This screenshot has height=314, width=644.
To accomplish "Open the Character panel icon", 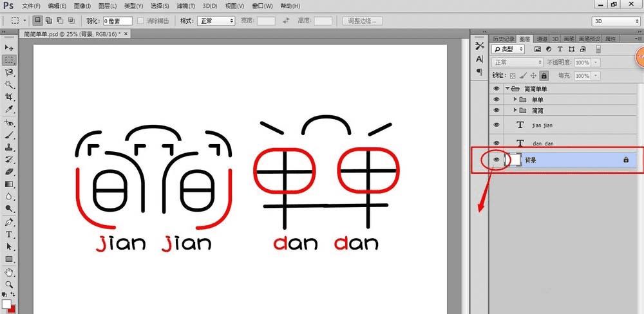I will (x=480, y=59).
